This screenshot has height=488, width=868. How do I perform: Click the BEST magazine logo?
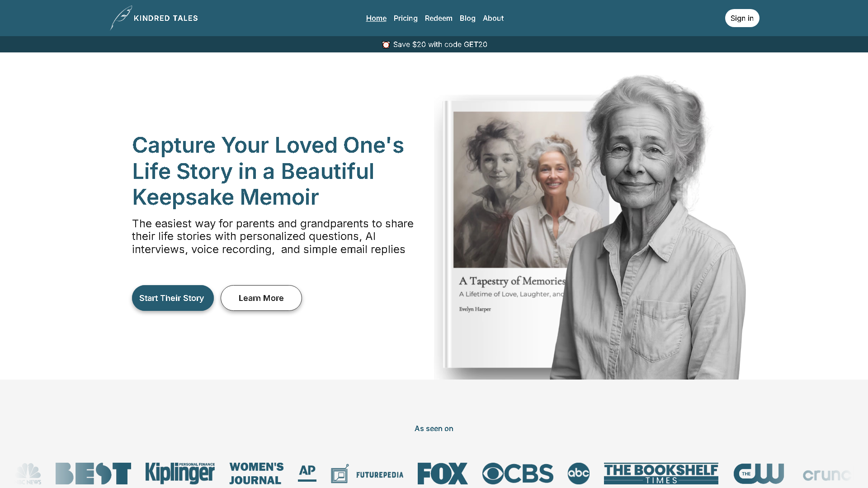[93, 474]
